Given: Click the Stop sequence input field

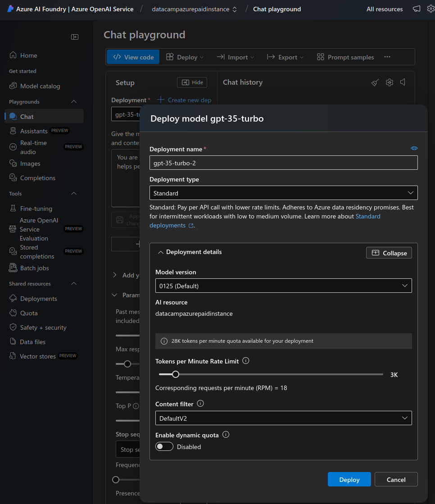Looking at the screenshot, I should (128, 450).
